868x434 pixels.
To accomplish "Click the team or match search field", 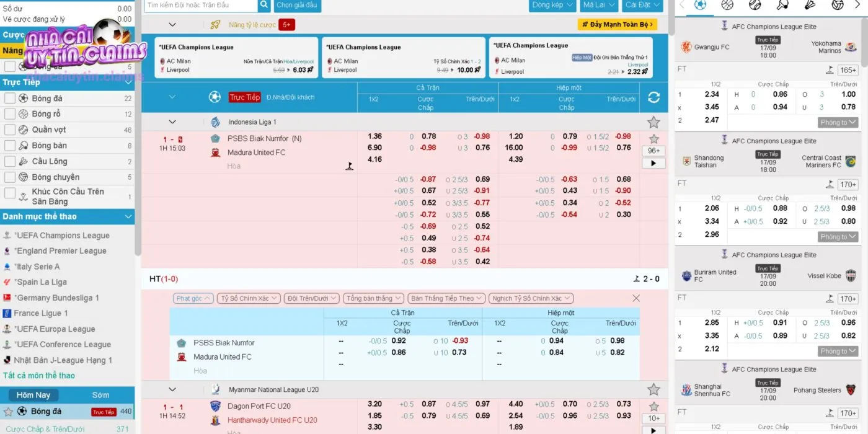I will [200, 5].
